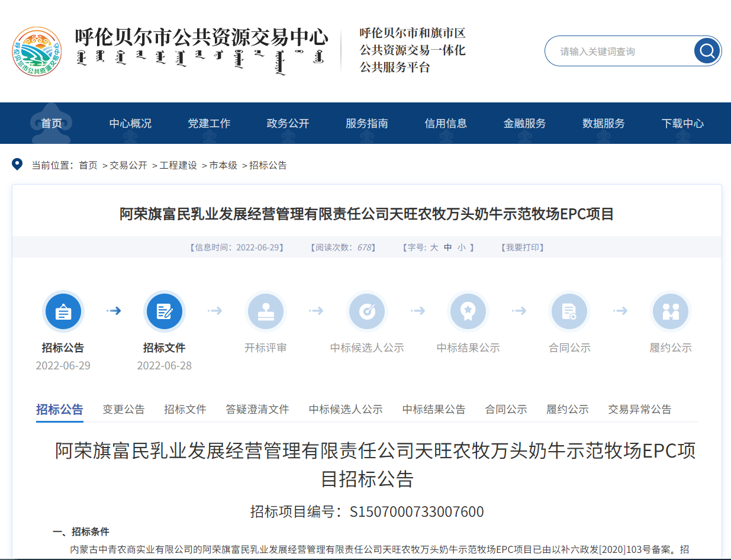731x560 pixels.
Task: Click the date 2022-06-29 under 招标公告 step
Action: point(63,365)
